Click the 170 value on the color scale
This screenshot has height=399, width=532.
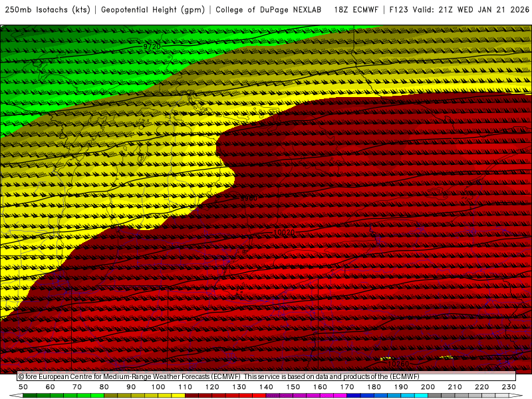pos(347,387)
